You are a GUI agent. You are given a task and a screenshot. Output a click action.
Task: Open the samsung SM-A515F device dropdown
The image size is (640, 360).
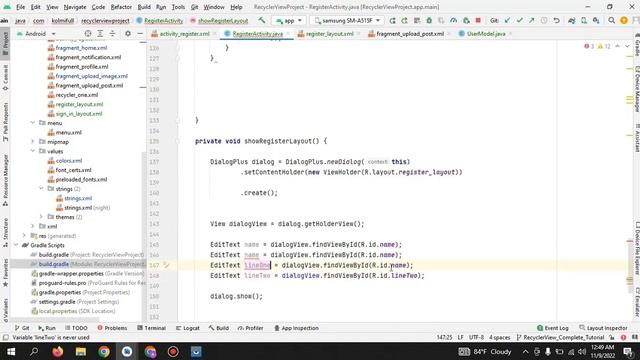(x=347, y=20)
